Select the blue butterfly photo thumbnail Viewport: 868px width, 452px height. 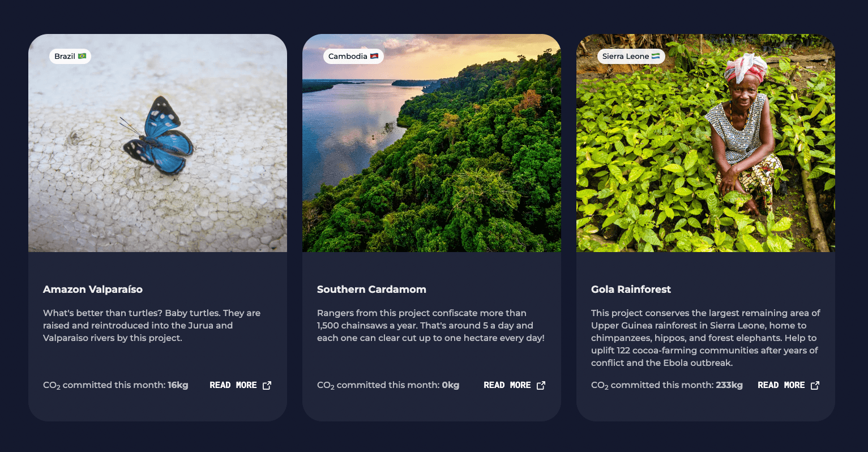157,143
